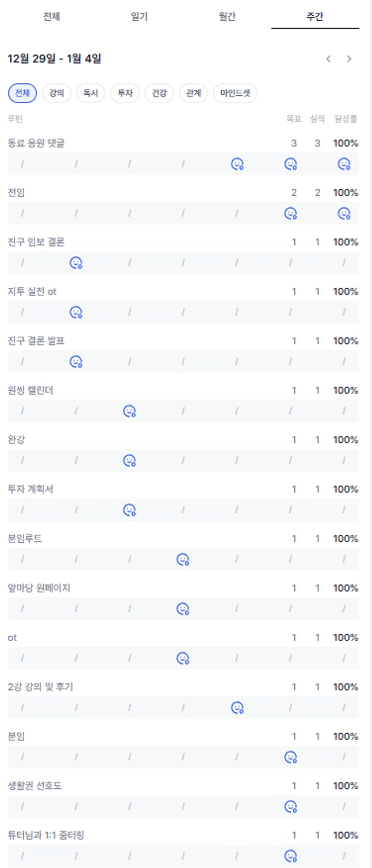
Task: Click the 튜터님과 1:1 줌터링 routine name
Action: click(46, 835)
